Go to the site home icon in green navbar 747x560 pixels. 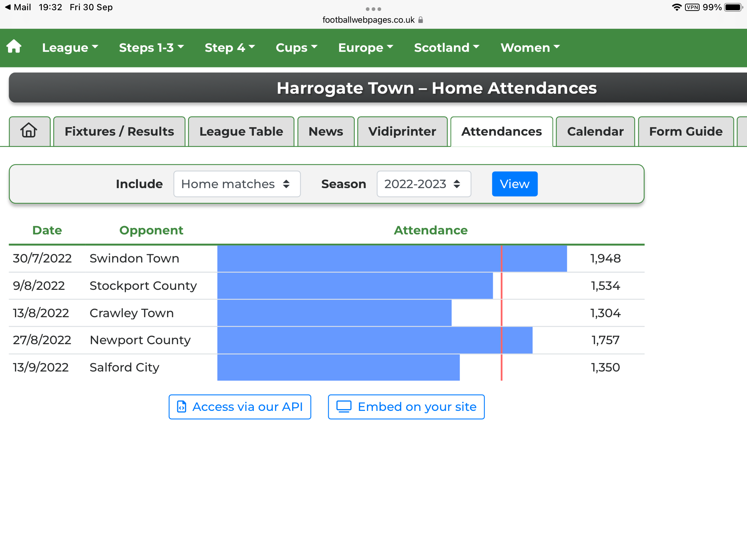(x=14, y=47)
